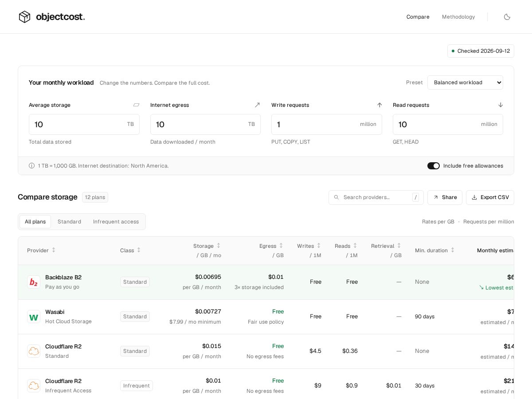This screenshot has width=532, height=399.
Task: Focus the Search providers field
Action: coord(376,197)
